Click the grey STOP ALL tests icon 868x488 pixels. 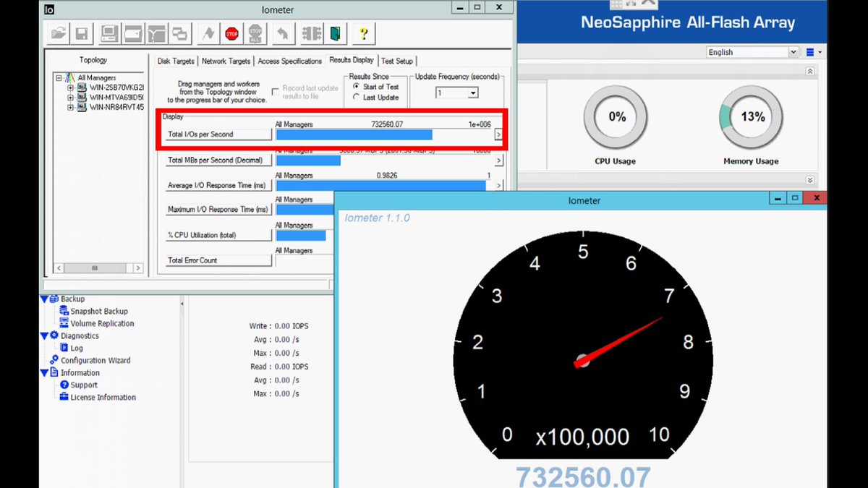pos(255,33)
